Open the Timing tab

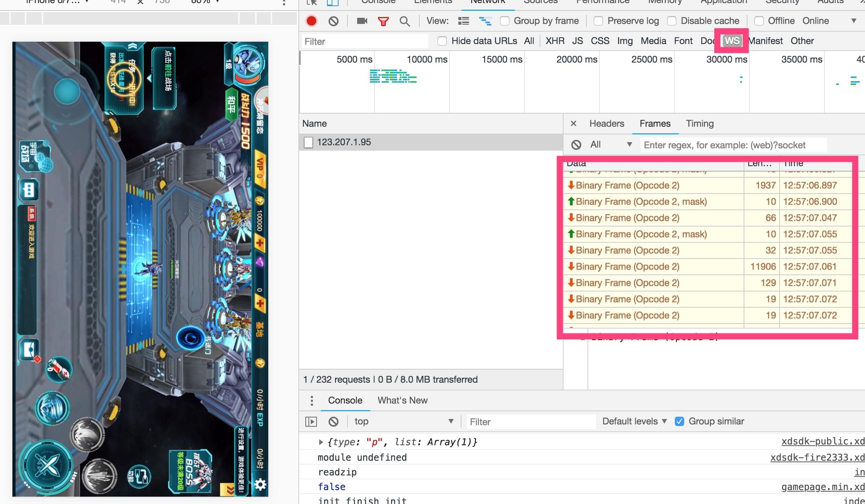[700, 124]
